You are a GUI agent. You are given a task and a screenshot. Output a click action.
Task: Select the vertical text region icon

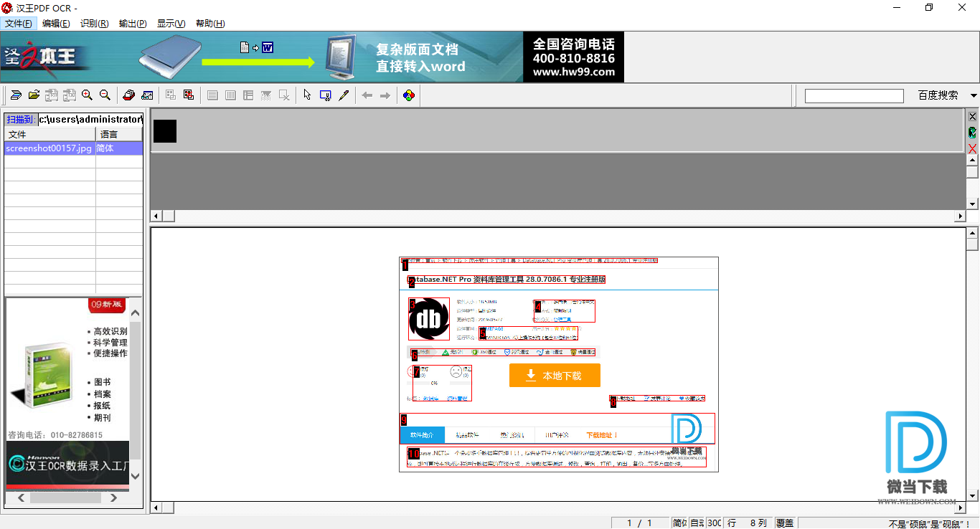[230, 95]
